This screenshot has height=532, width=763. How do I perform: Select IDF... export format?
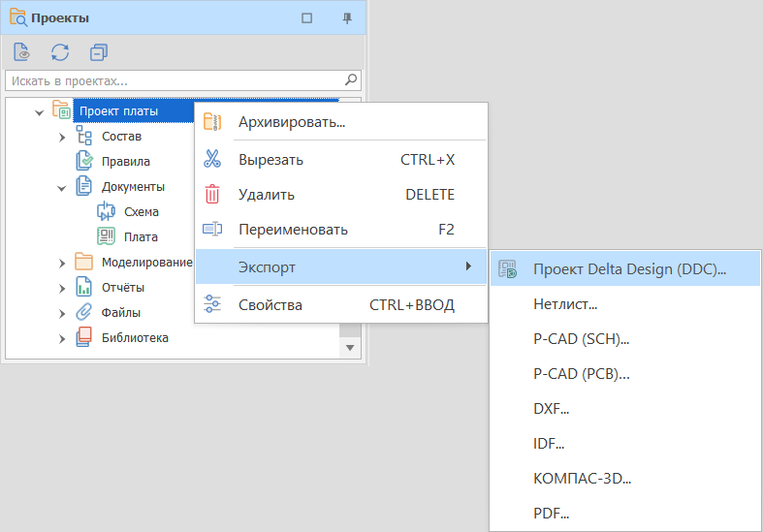pos(625,444)
